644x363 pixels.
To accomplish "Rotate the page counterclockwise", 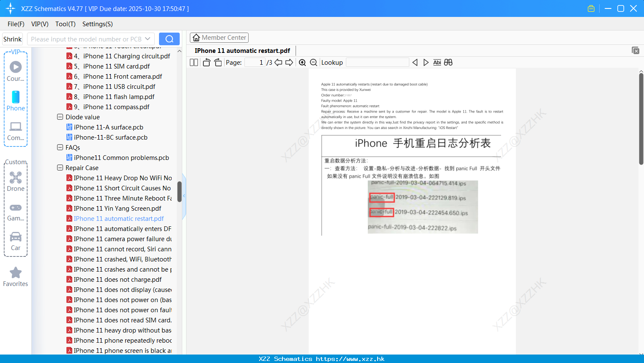I will (x=206, y=62).
